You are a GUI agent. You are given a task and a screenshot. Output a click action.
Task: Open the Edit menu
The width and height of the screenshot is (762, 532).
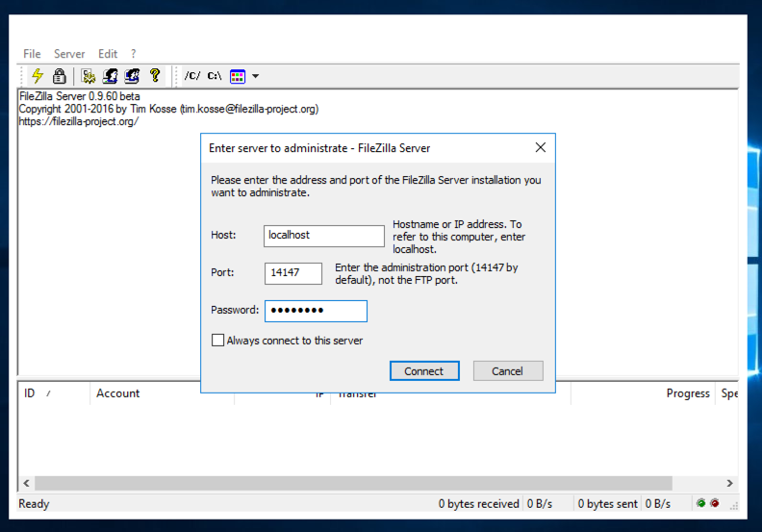[108, 54]
